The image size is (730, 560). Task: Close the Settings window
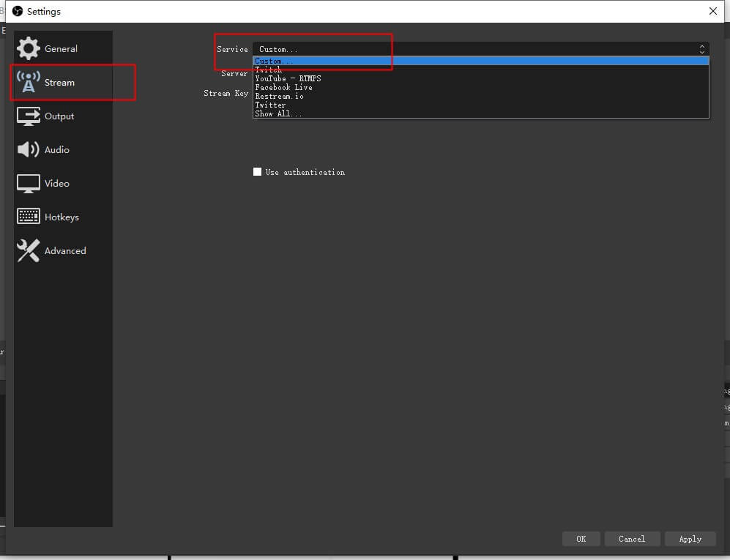coord(712,11)
